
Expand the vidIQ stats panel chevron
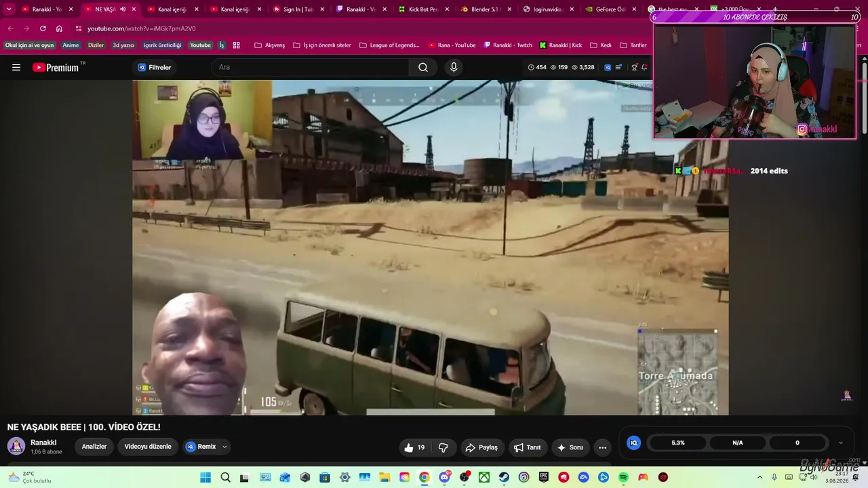coord(841,443)
